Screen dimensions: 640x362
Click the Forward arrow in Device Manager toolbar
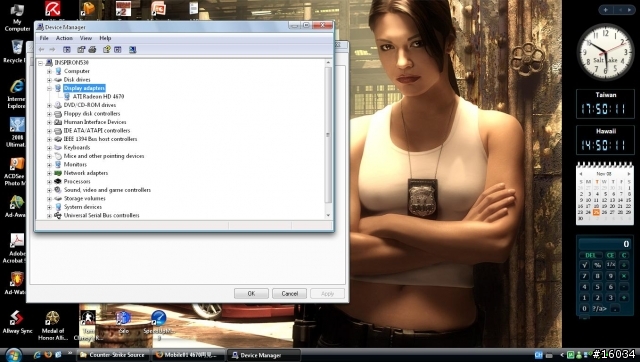pos(52,50)
